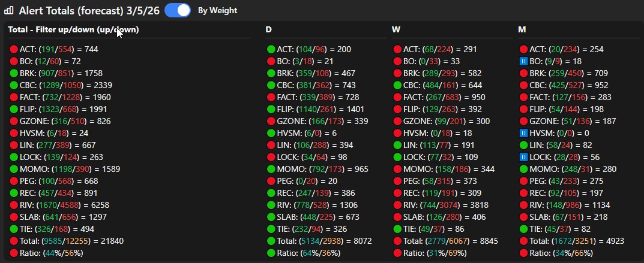The height and width of the screenshot is (263, 644).
Task: Click the LOCK: (139/124) = 263 row
Action: (56, 158)
